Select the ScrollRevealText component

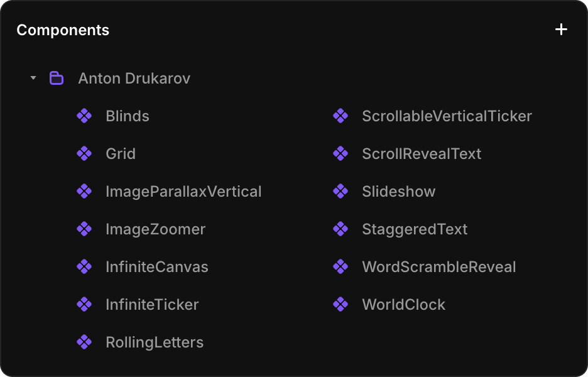pyautogui.click(x=421, y=154)
